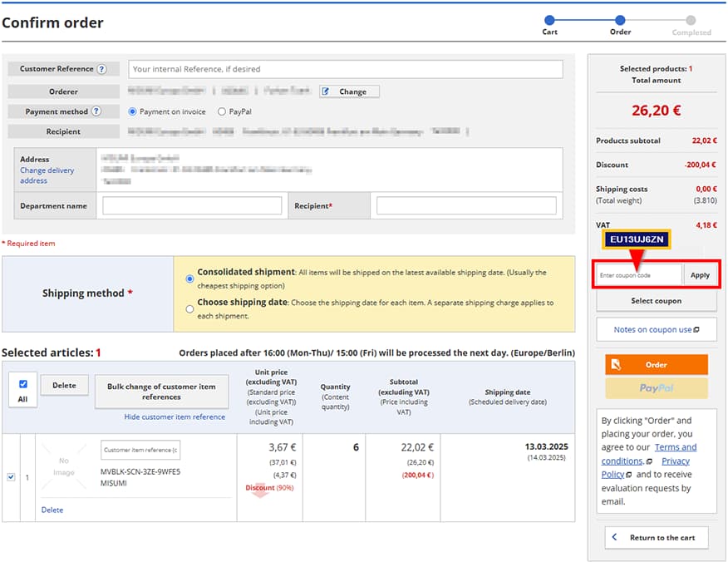Select Payment on invoice radio button
This screenshot has height=562, width=728.
click(x=132, y=111)
